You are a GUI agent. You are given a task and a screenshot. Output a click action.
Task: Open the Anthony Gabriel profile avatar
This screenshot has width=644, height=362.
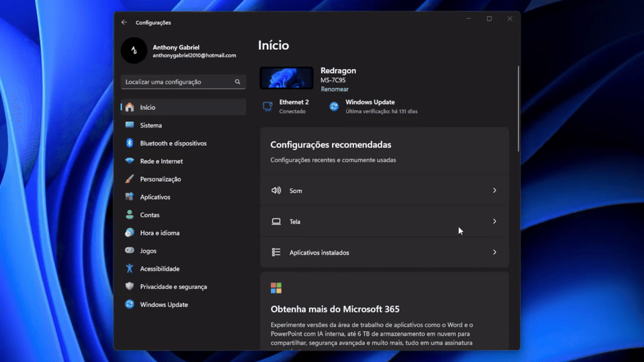click(x=134, y=50)
